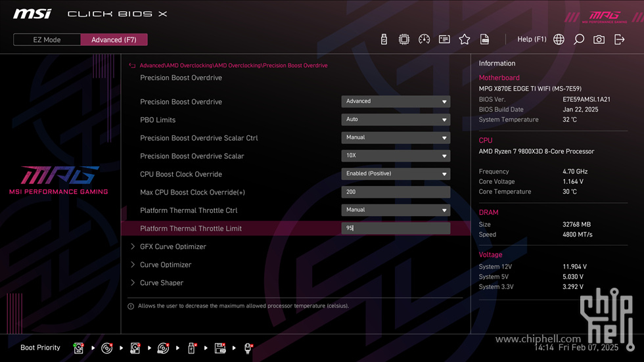Click AMD Ryzen 7 9800X3D processor name
This screenshot has height=362, width=644.
tap(536, 152)
